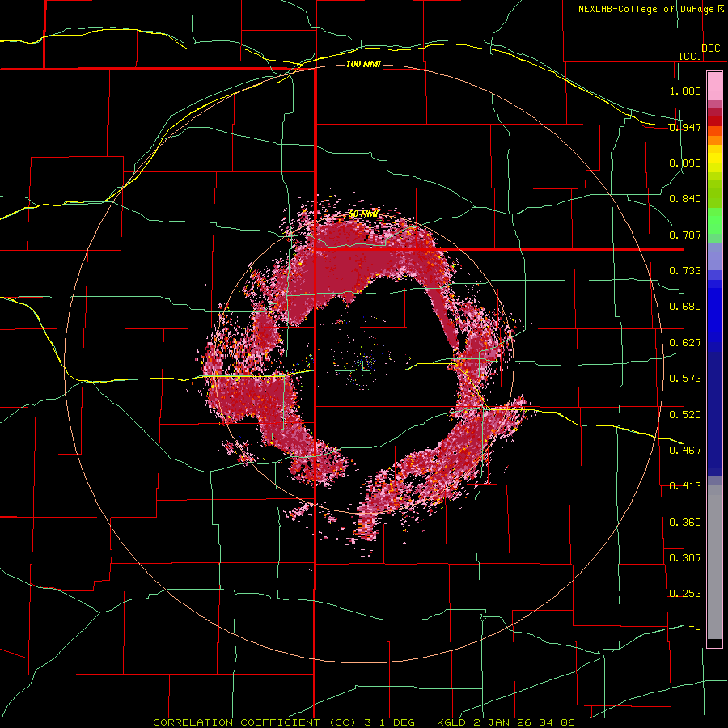Image resolution: width=728 pixels, height=728 pixels.
Task: Click the 0.360 color scale value
Action: pos(685,522)
